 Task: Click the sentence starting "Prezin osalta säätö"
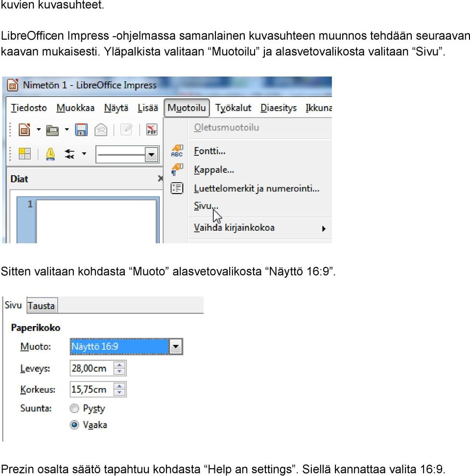223,469
